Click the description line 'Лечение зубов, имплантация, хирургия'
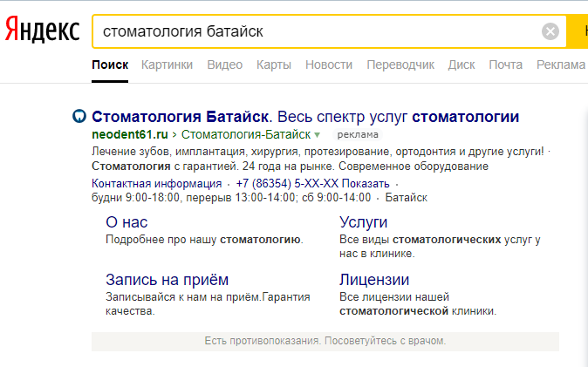Image resolution: width=588 pixels, height=367 pixels. coord(195,152)
